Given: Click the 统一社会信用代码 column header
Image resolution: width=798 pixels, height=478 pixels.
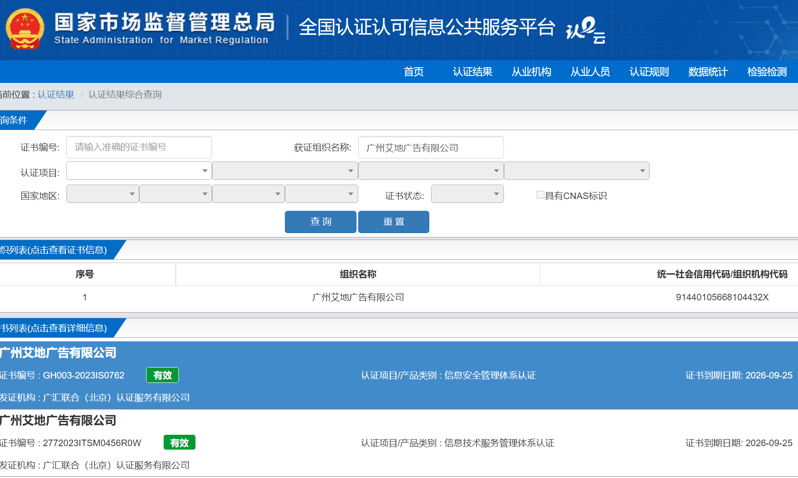Looking at the screenshot, I should 722,274.
